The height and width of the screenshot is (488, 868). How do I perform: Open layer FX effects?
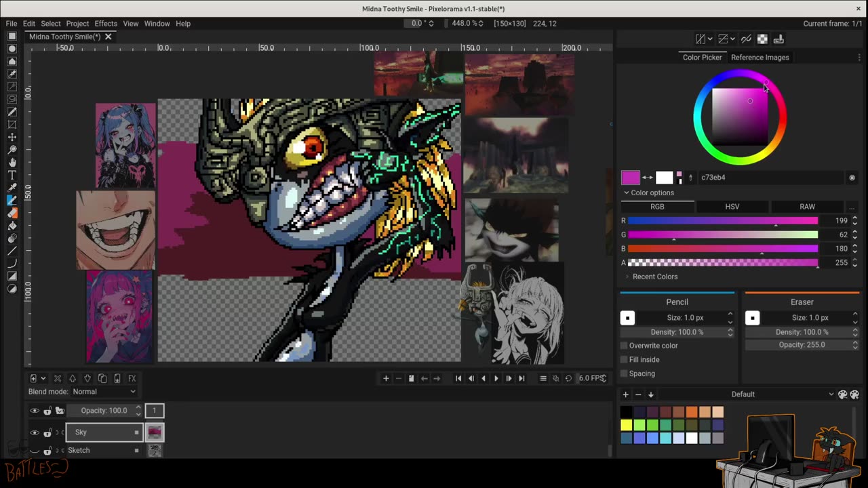pyautogui.click(x=132, y=378)
